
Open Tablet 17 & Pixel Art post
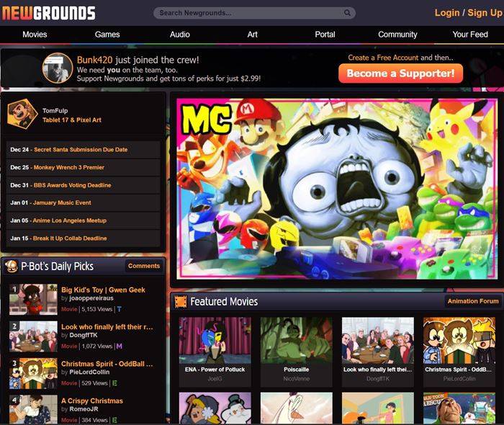[72, 120]
